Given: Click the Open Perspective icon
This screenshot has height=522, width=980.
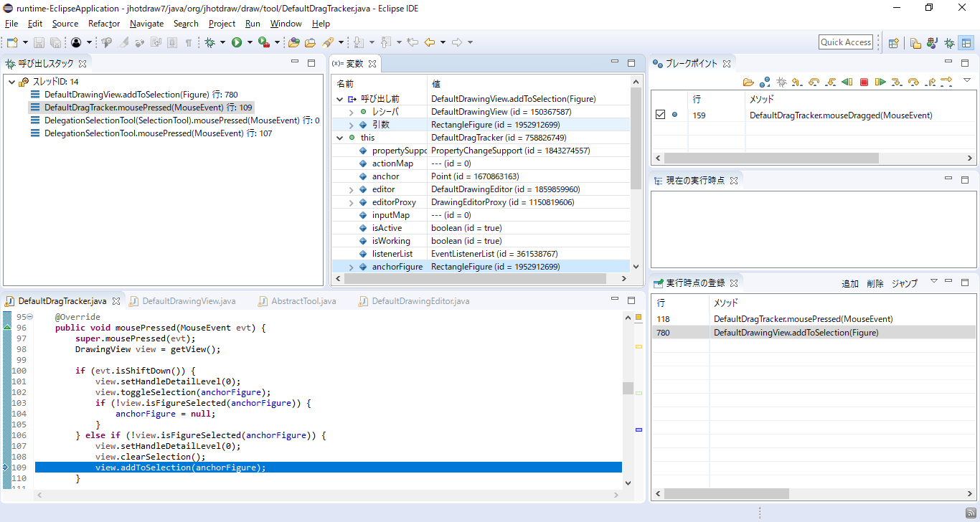Looking at the screenshot, I should [x=894, y=42].
